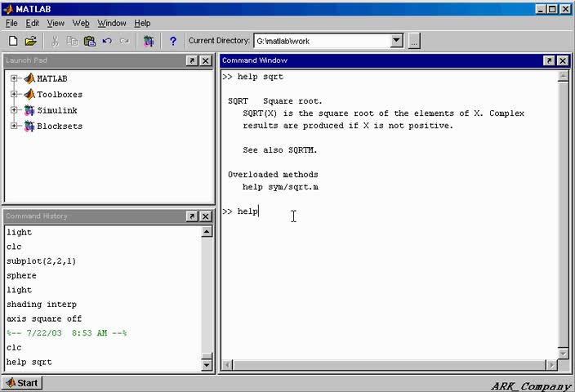Click the Undo arrow toolbar icon

coord(107,41)
